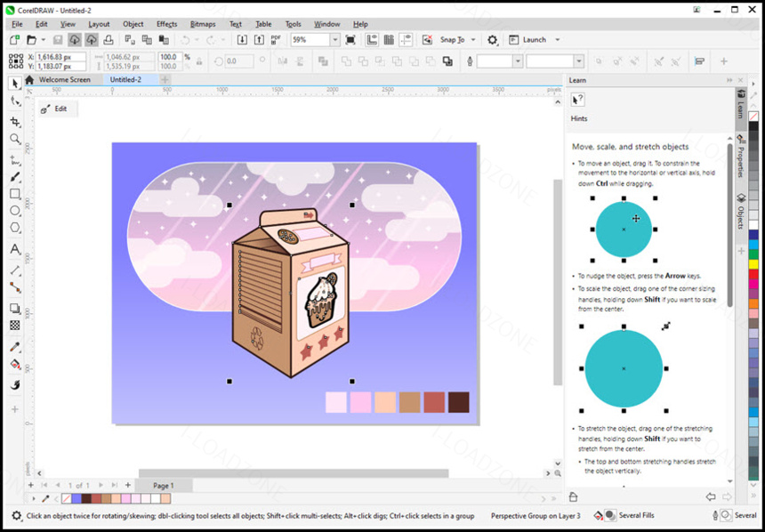Click the X position input field
Image resolution: width=765 pixels, height=532 pixels.
coord(61,57)
